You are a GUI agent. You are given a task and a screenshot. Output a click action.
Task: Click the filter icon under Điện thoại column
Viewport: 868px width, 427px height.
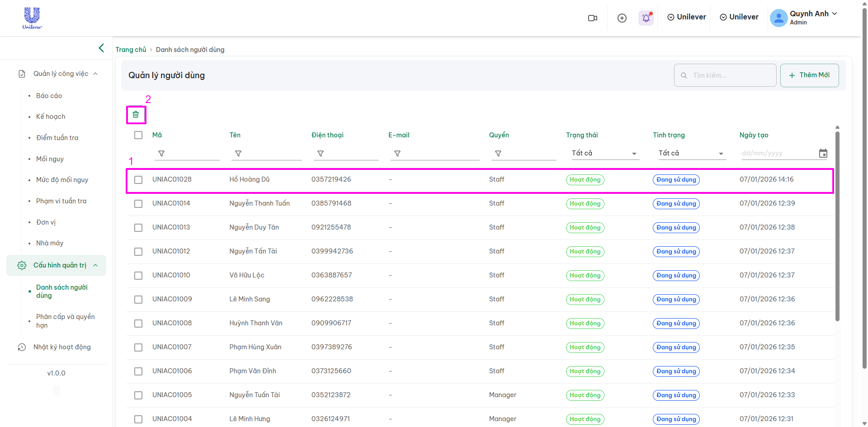point(321,154)
